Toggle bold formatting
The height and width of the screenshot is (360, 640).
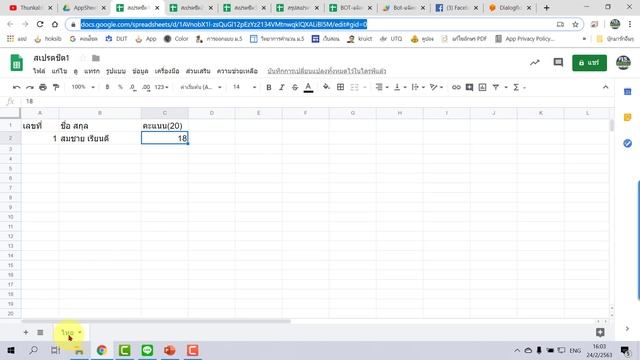269,87
